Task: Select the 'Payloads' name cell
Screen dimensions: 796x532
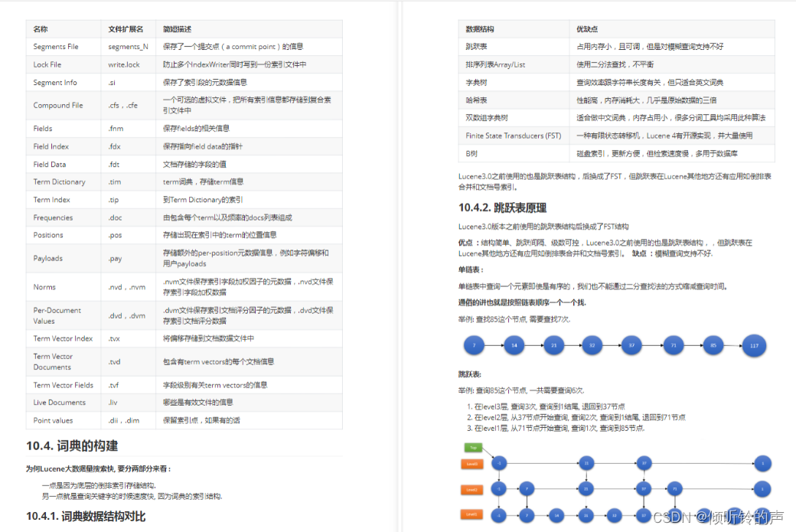Action: [64, 259]
